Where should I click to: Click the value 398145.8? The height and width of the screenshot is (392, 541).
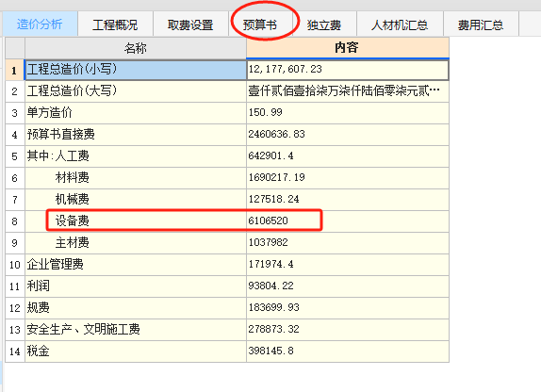coord(348,351)
